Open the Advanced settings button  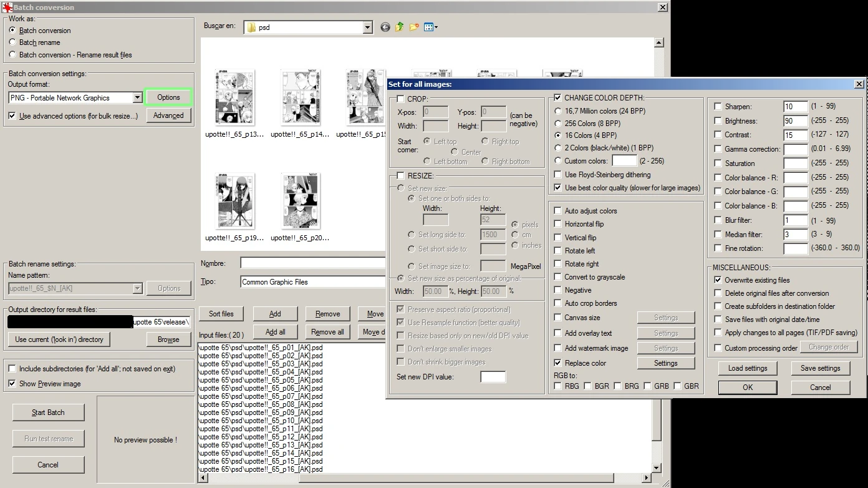(x=168, y=115)
